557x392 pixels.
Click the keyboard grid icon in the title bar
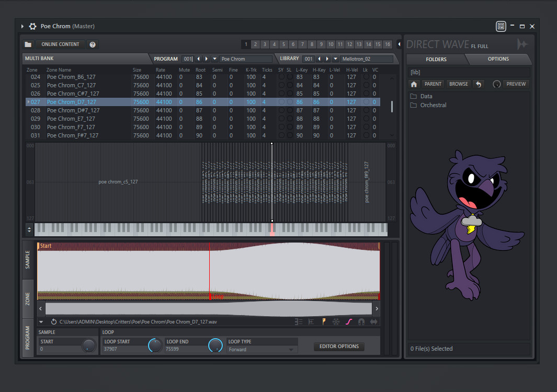501,26
